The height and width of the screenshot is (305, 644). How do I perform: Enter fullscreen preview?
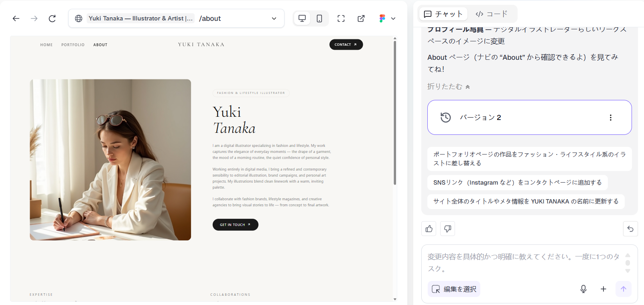pos(341,18)
